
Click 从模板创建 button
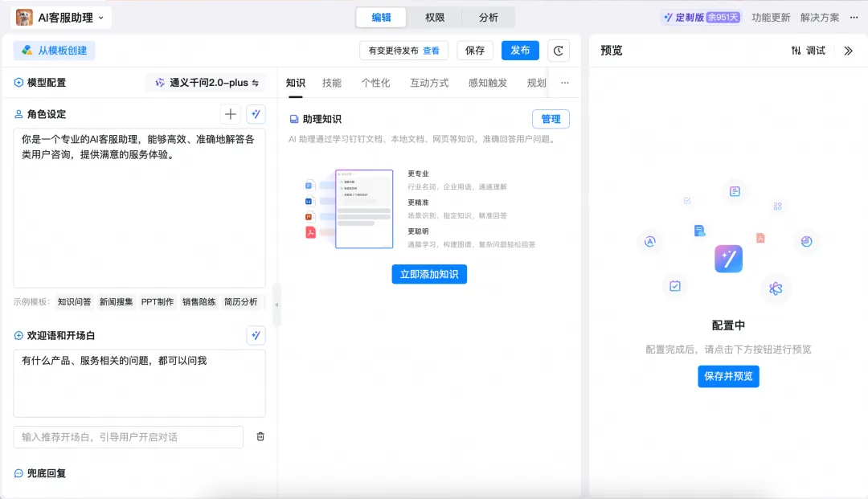pos(55,51)
